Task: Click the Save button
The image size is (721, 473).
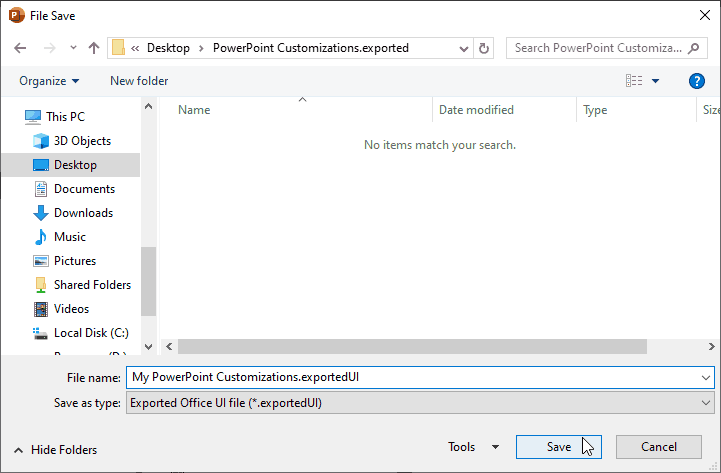Action: (x=559, y=447)
